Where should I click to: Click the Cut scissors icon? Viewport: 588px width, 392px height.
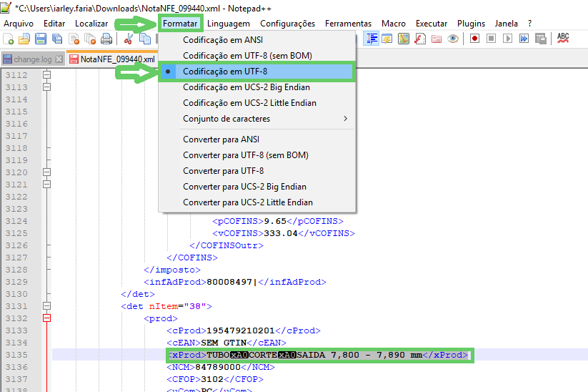click(x=129, y=39)
